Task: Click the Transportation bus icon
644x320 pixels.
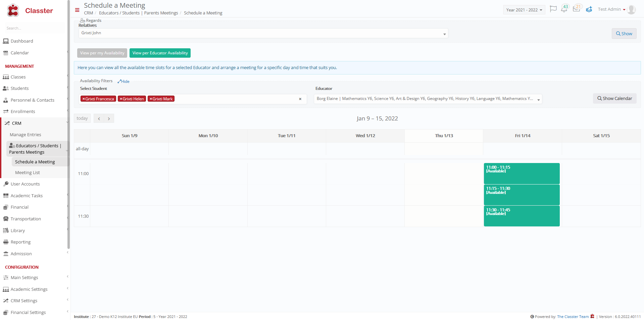Action: [6, 219]
